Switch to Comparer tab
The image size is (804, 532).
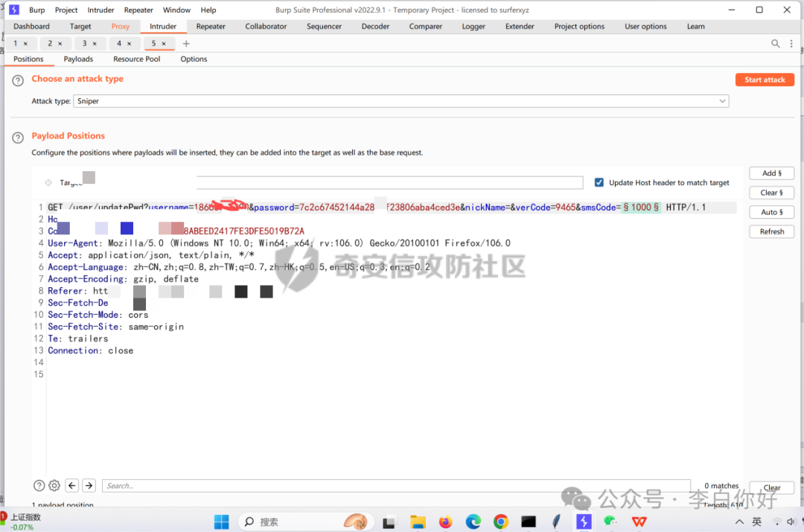coord(426,26)
